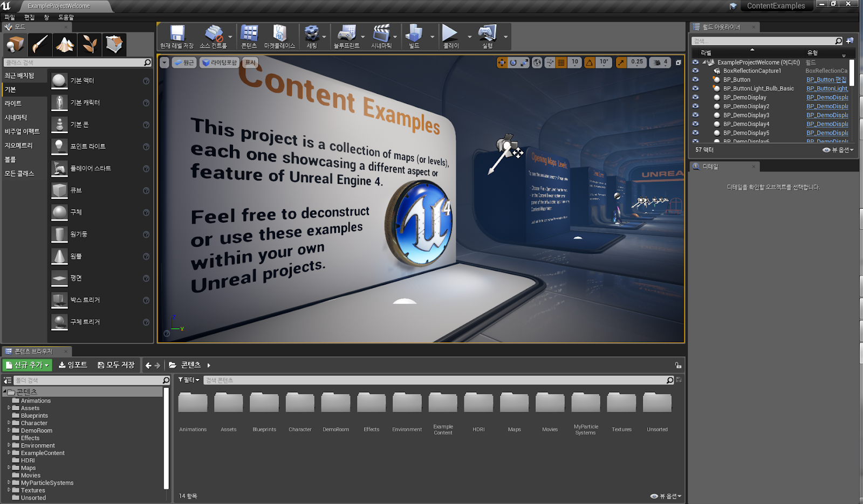
Task: Toggle grid snapping in viewport
Action: (x=561, y=63)
